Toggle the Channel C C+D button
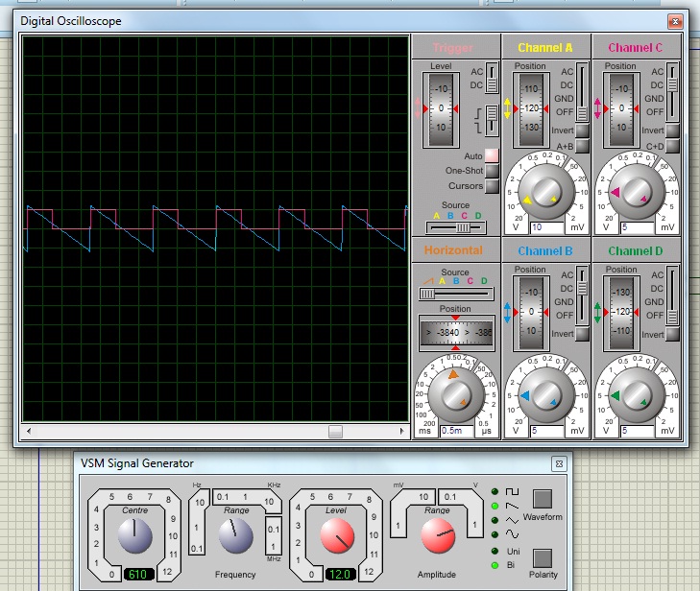Screen dimensions: 700x591 coord(672,146)
